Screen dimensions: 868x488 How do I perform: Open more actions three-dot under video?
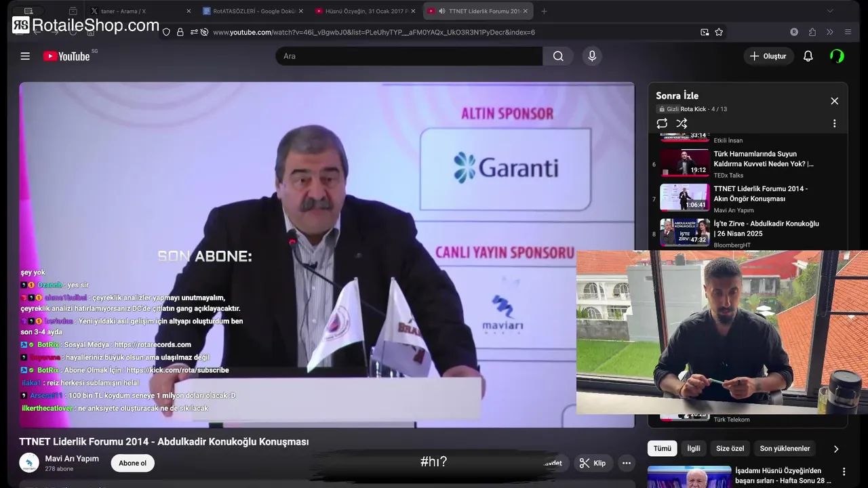[627, 464]
